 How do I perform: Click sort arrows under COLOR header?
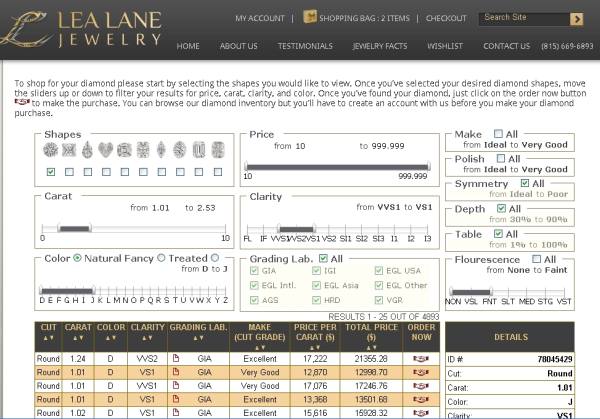point(111,338)
